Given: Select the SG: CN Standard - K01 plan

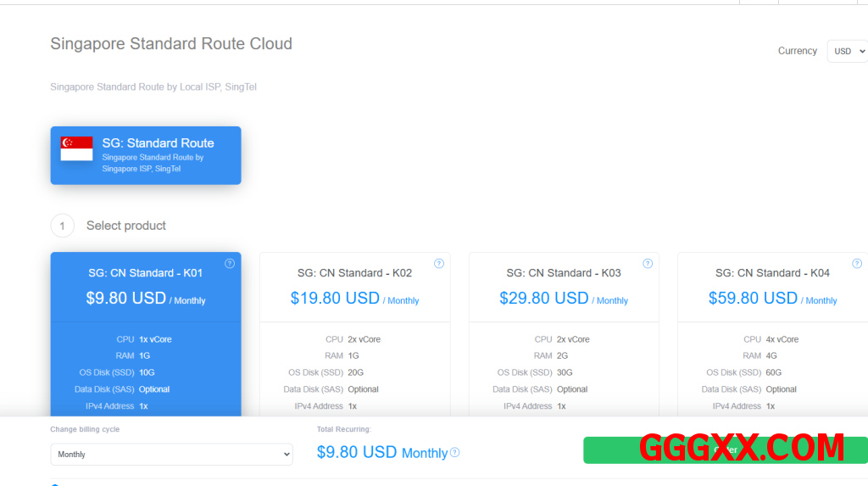Looking at the screenshot, I should 146,273.
